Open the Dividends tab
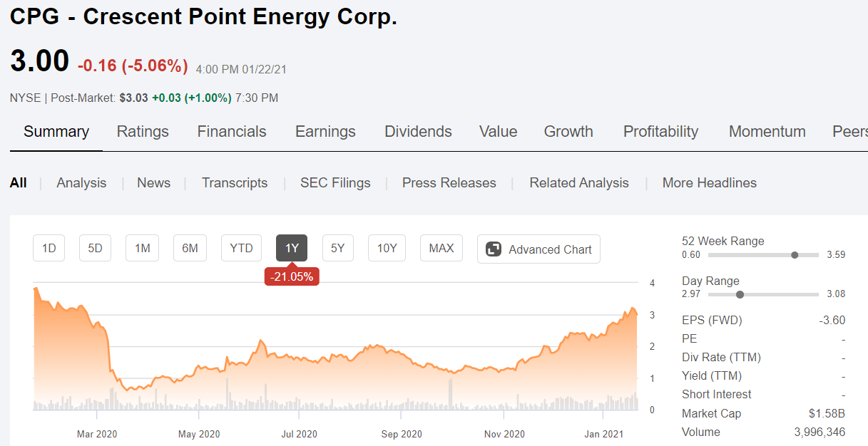Viewport: 868px width, 446px height. [418, 131]
